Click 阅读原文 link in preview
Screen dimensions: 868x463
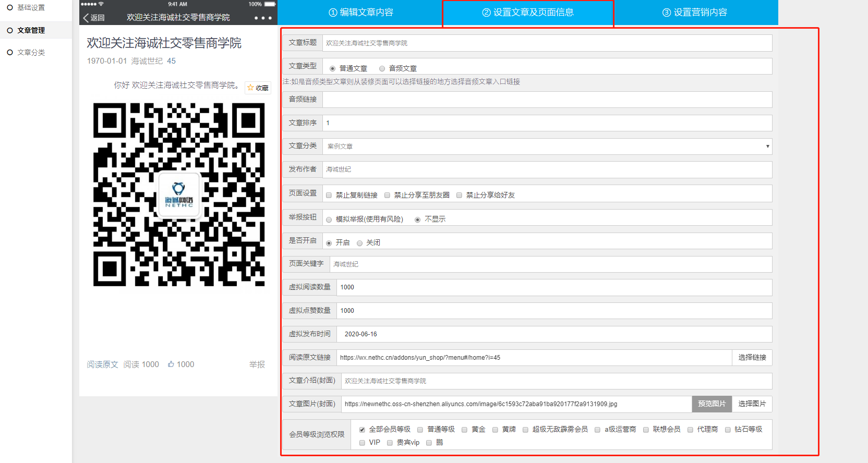point(102,364)
